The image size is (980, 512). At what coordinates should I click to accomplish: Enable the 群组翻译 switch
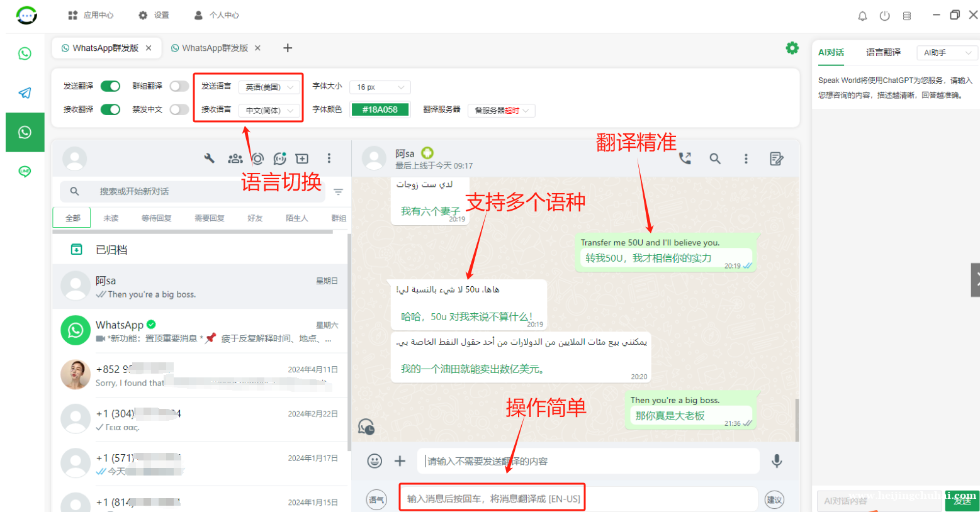click(x=179, y=86)
